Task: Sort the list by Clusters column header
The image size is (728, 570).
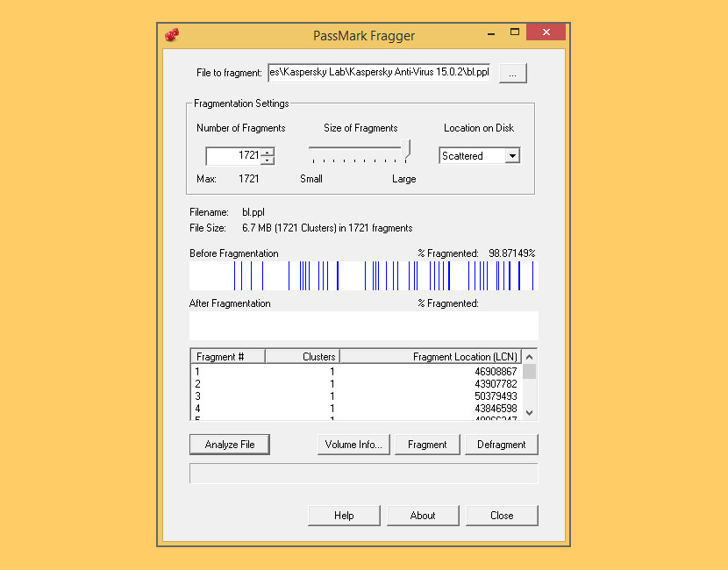Action: (303, 357)
